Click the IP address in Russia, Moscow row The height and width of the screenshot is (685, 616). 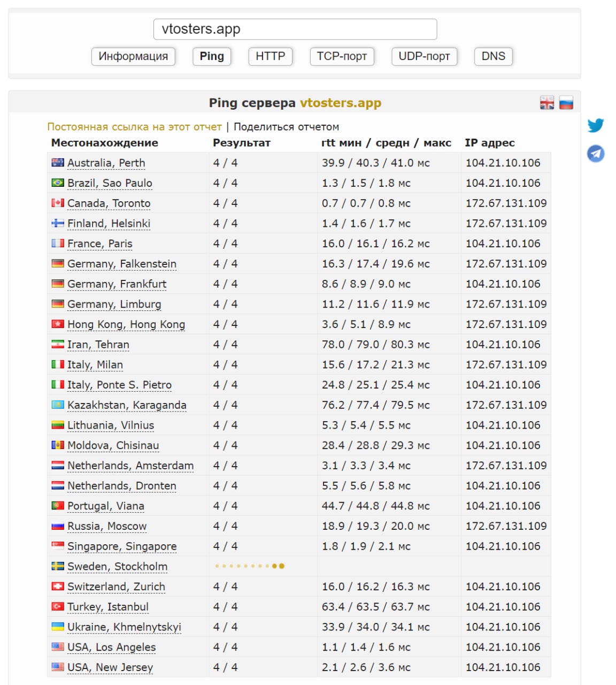(x=506, y=526)
